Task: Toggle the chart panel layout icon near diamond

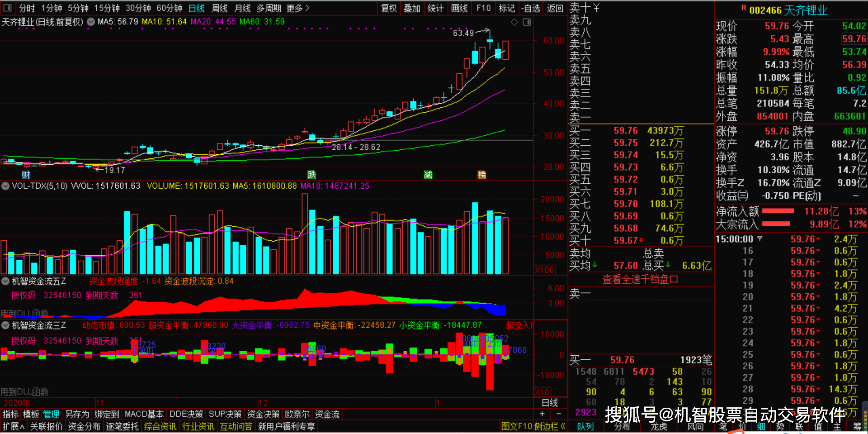Action: tap(527, 22)
